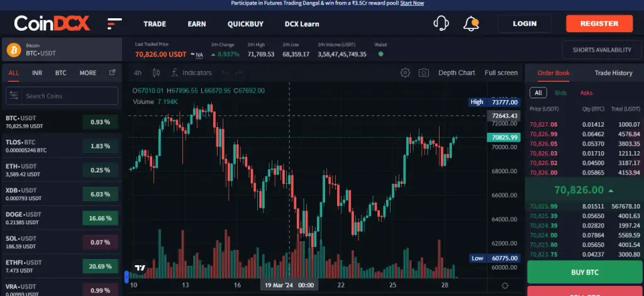Click bid price 70,825.99
The height and width of the screenshot is (296, 644).
[x=543, y=207]
